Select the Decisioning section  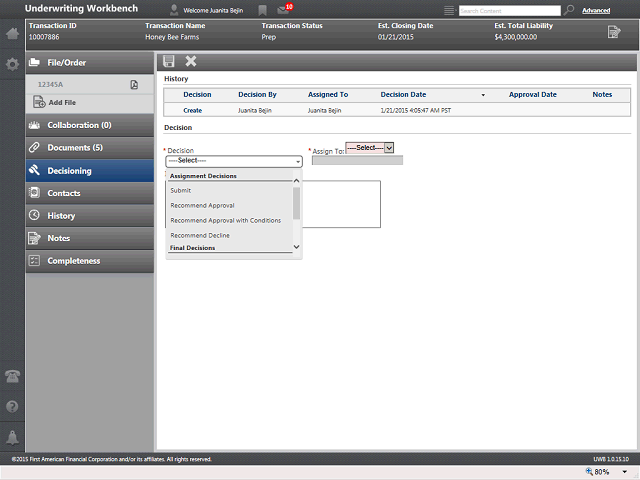click(90, 171)
